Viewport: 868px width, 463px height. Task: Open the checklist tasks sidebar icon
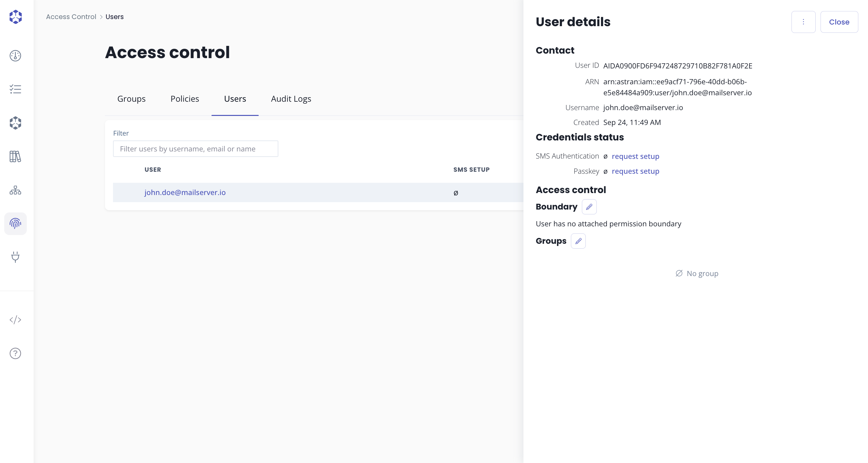coord(15,89)
